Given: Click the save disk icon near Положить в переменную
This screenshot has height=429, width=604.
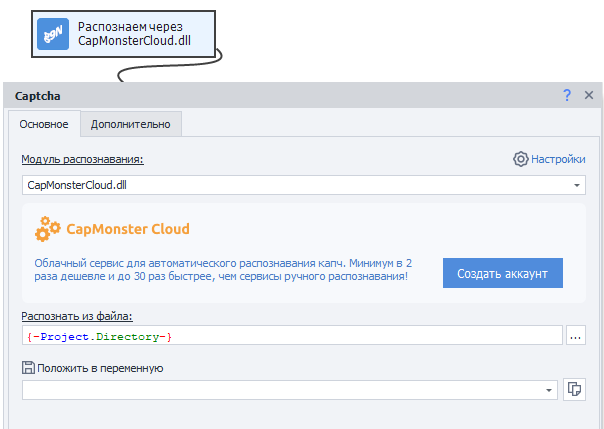Looking at the screenshot, I should (28, 368).
